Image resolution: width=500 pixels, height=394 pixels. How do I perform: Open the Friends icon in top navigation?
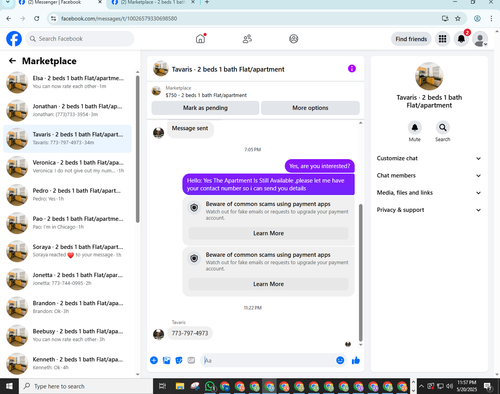[247, 39]
